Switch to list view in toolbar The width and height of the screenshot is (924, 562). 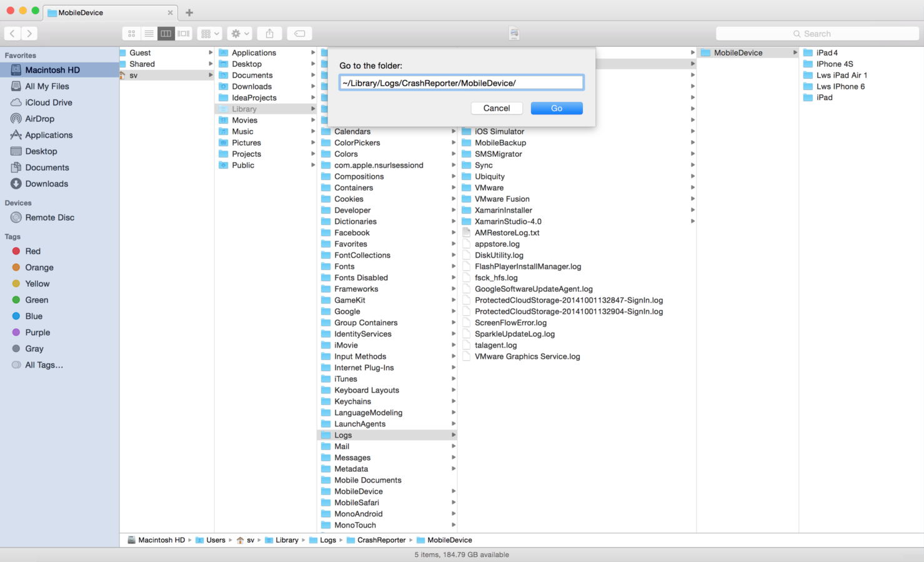click(x=149, y=34)
